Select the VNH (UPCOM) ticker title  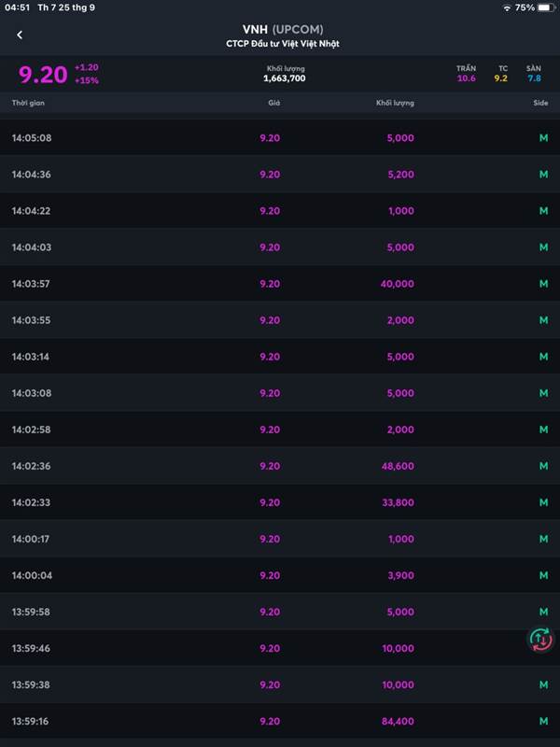(283, 30)
